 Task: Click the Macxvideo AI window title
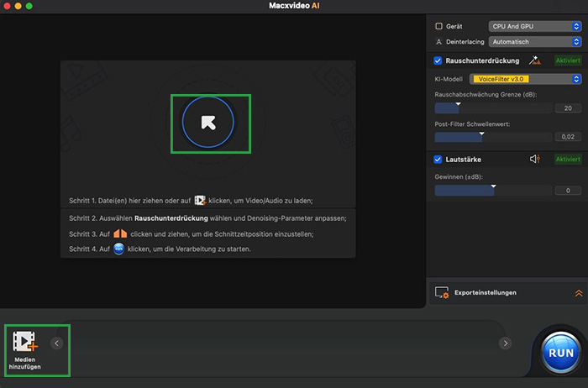(294, 6)
